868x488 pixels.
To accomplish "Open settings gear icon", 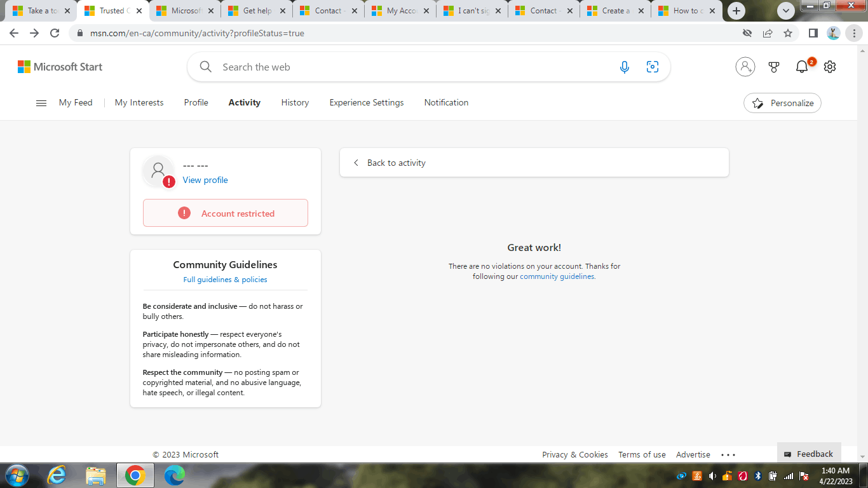I will [830, 67].
